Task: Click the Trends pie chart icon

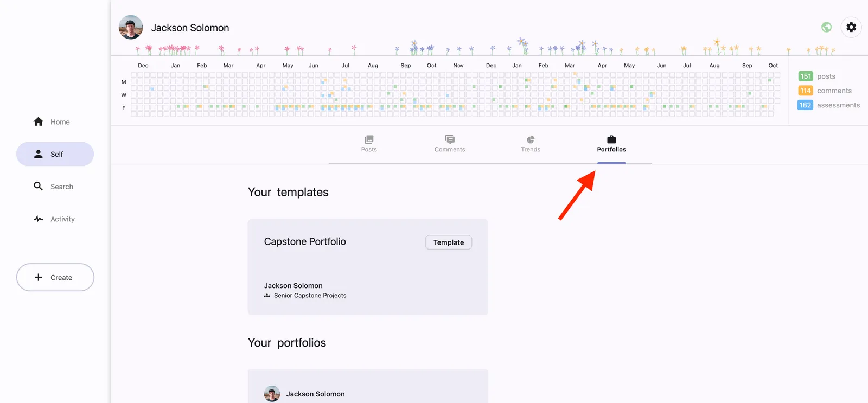Action: [531, 139]
